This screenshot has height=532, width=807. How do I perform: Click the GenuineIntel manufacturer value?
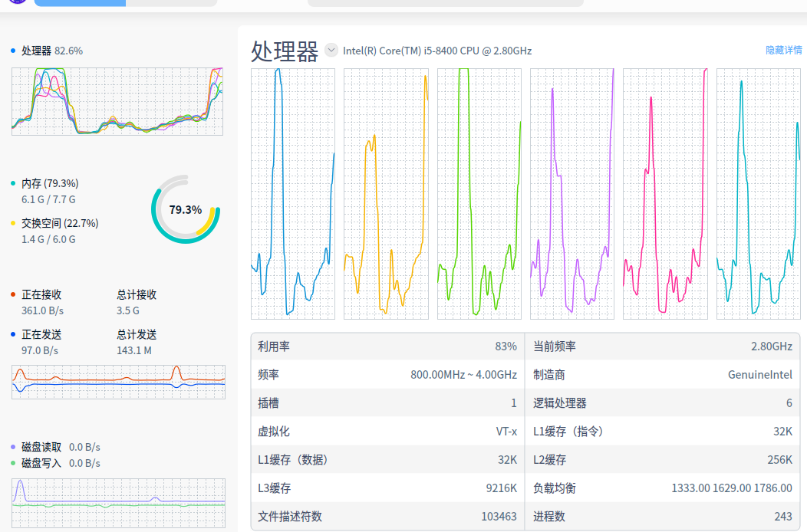click(760, 375)
